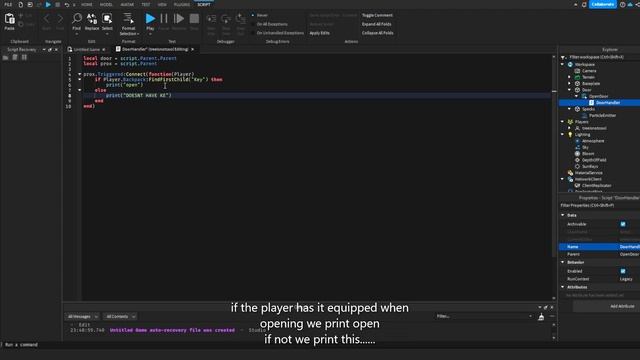
Task: Switch to the PLUGINS ribbon tab
Action: [182, 4]
